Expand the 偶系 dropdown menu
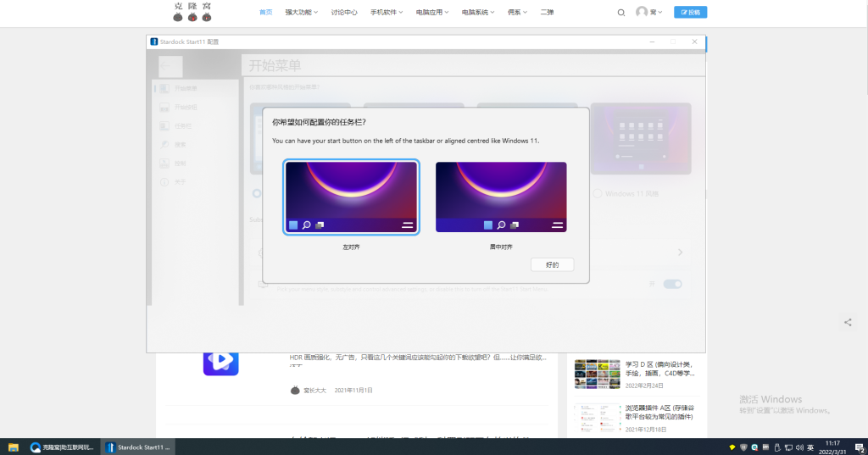 (x=517, y=12)
